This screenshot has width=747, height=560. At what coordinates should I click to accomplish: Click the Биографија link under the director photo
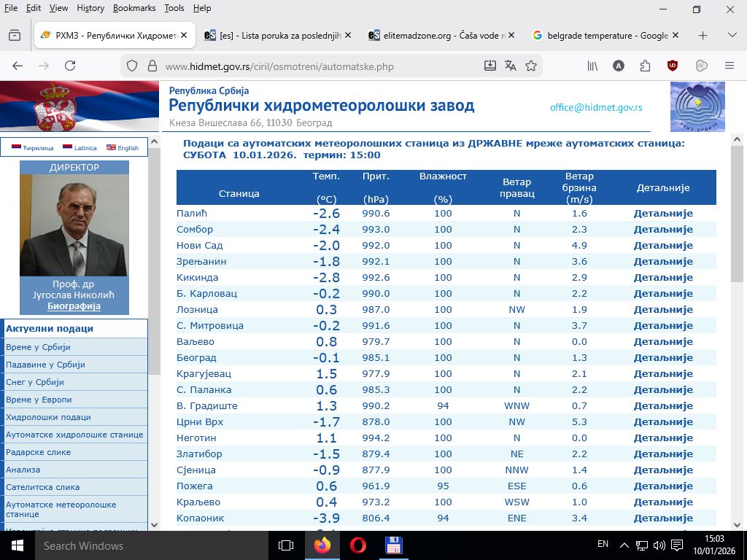pos(74,306)
